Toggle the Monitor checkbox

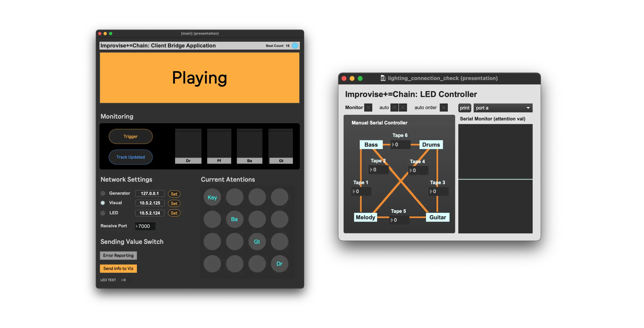pyautogui.click(x=368, y=108)
